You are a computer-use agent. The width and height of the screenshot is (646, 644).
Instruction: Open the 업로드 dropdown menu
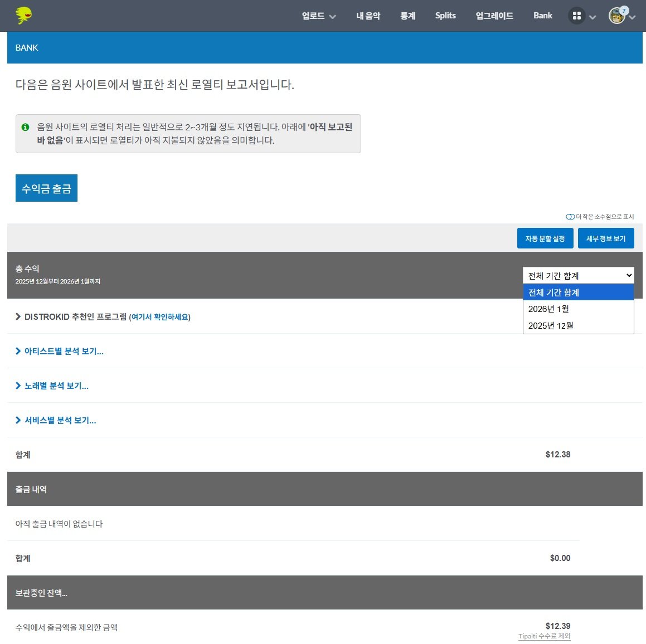point(318,16)
